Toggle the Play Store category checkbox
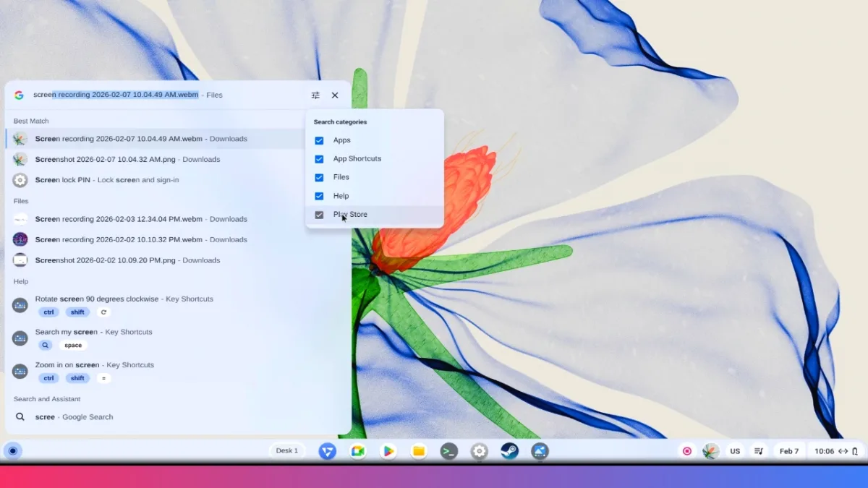 (319, 215)
